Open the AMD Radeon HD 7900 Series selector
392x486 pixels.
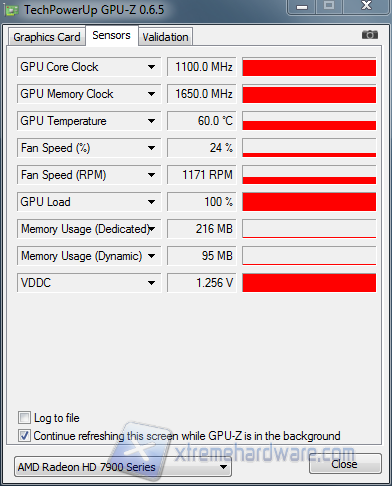[123, 467]
